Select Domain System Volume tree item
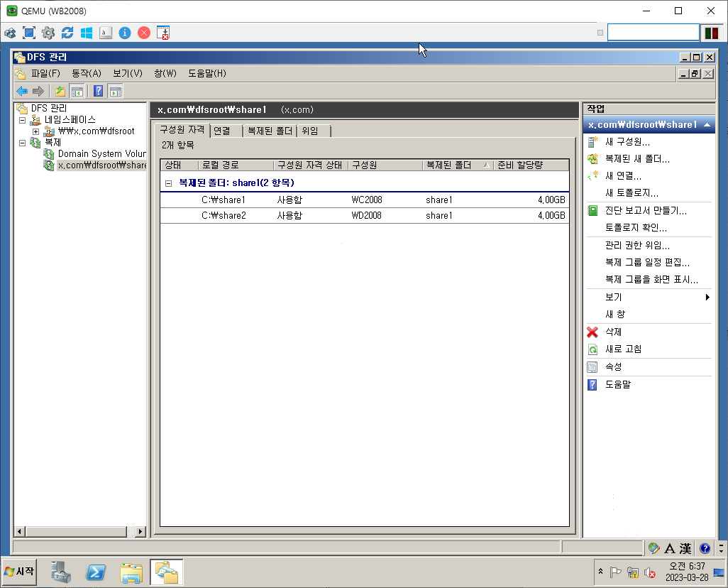 (101, 154)
